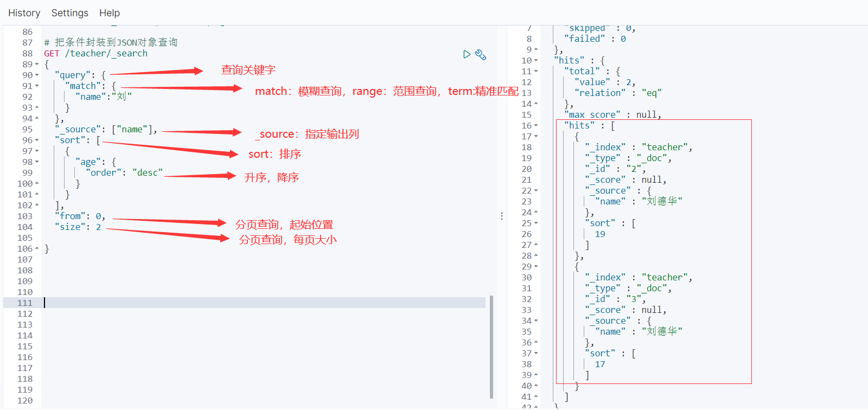This screenshot has width=868, height=410.
Task: Click "_type" : "_doc" at response line 31
Action: [x=629, y=288]
